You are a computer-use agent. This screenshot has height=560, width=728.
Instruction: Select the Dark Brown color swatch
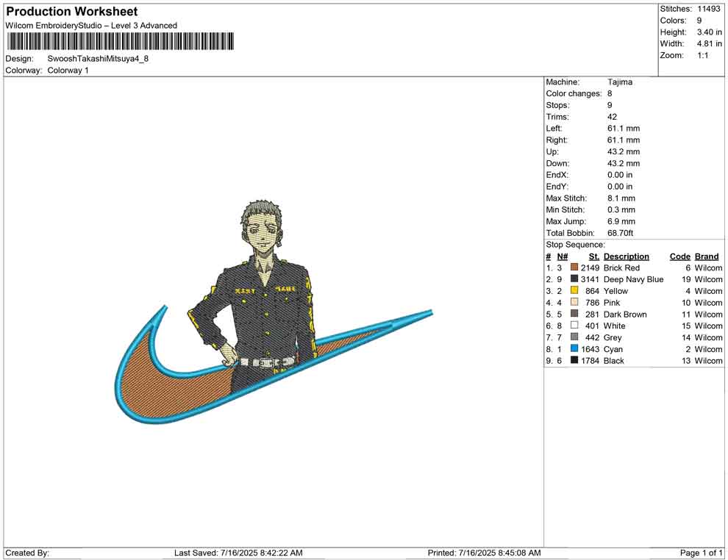tap(574, 314)
